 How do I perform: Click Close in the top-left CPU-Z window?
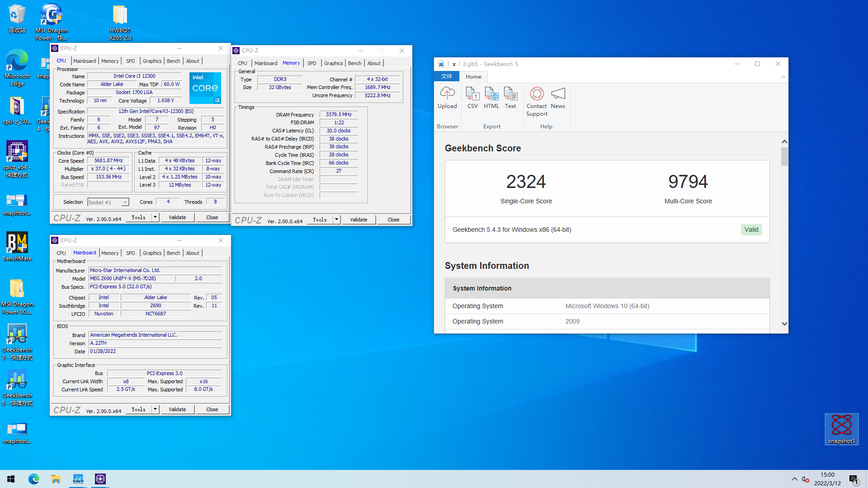[x=212, y=217]
